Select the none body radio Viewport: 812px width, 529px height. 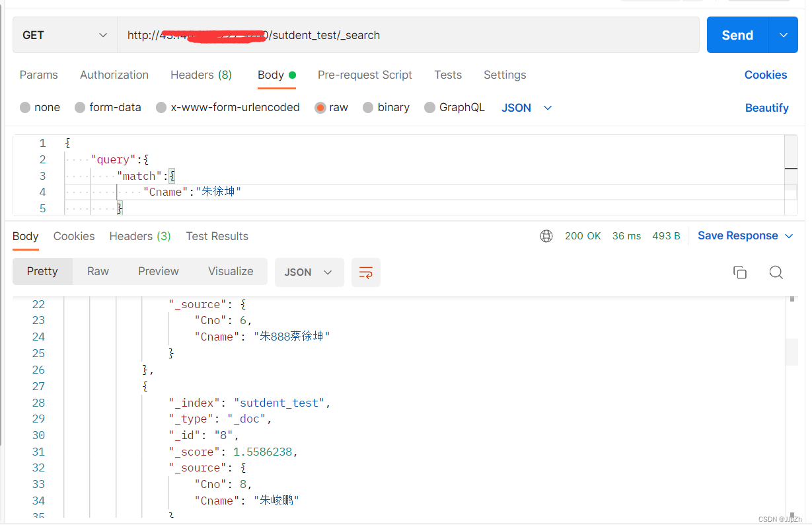click(25, 107)
